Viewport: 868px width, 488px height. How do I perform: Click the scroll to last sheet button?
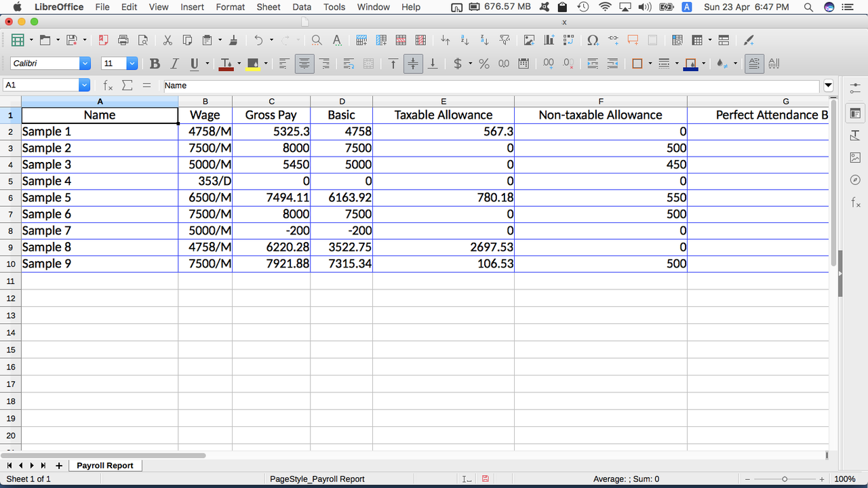point(43,466)
